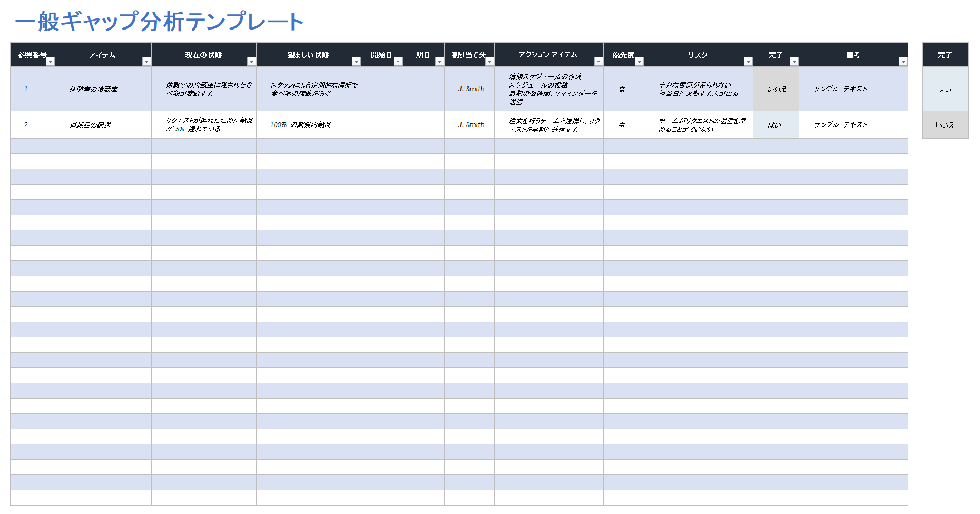
Task: Select the empty 期日 cell in row 2
Action: pos(424,125)
